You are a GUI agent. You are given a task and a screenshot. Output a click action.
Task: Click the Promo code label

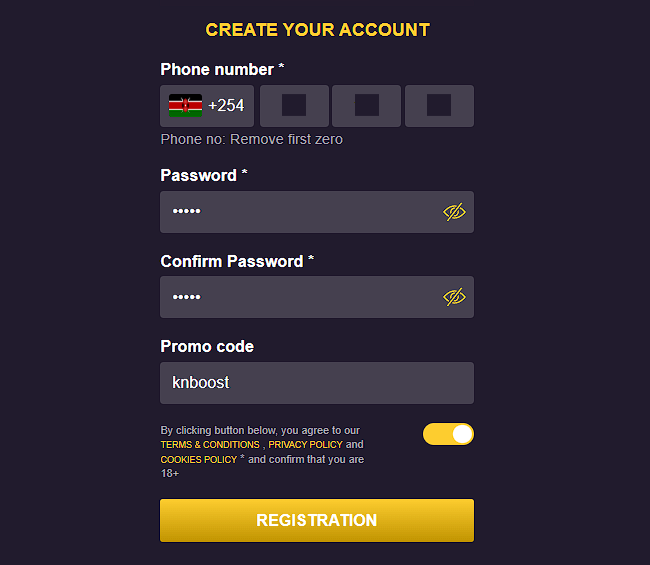pyautogui.click(x=207, y=346)
